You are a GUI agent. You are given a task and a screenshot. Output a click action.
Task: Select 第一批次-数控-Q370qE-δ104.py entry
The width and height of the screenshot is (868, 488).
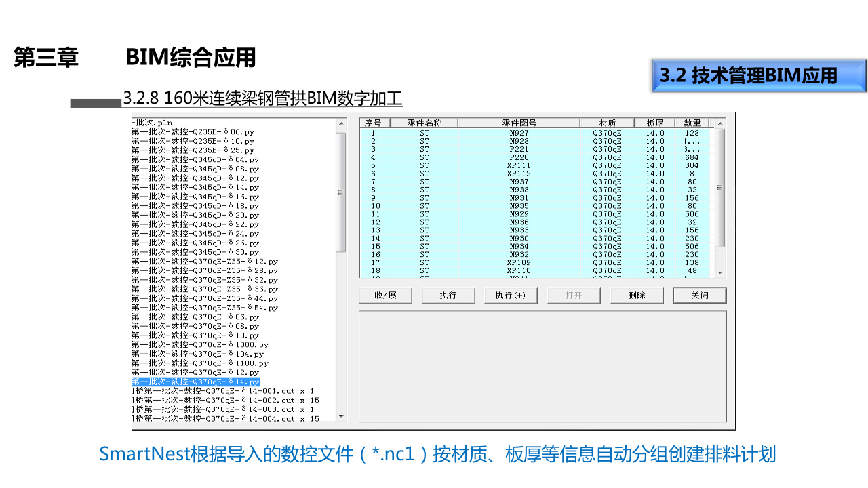198,354
